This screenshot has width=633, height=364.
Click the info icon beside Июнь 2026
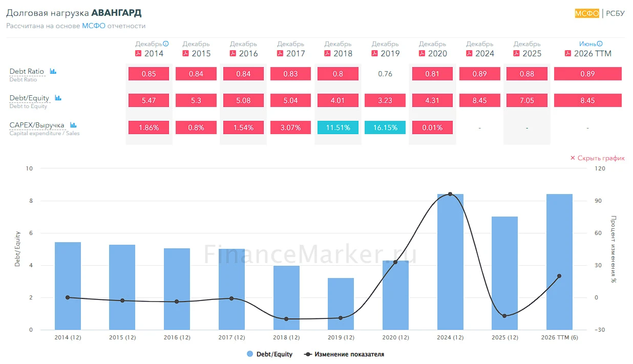click(600, 44)
